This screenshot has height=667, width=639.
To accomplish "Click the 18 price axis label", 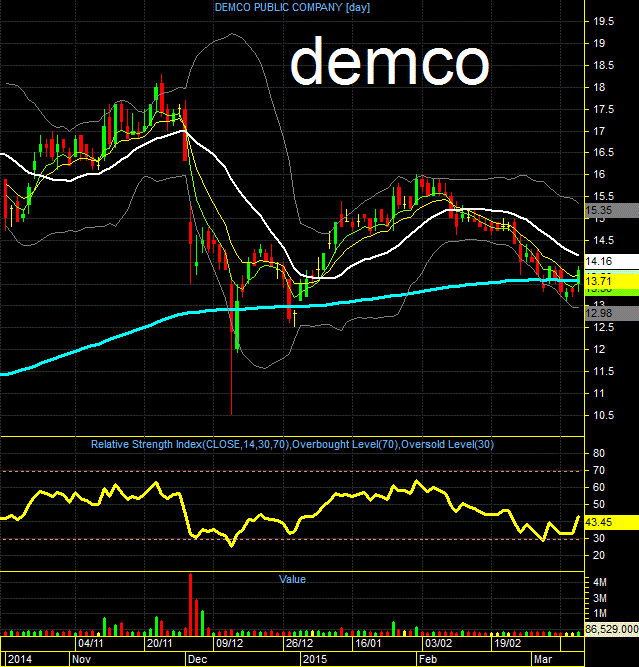I will [599, 87].
